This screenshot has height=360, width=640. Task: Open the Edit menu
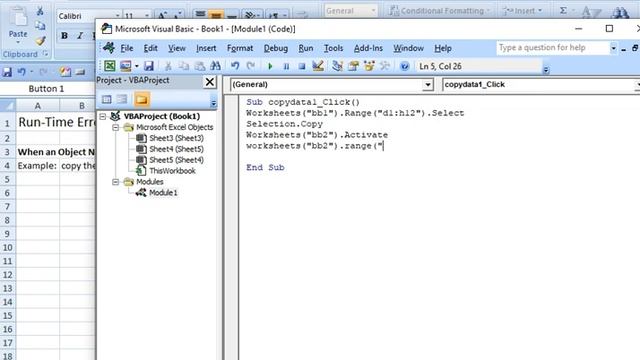(150, 48)
